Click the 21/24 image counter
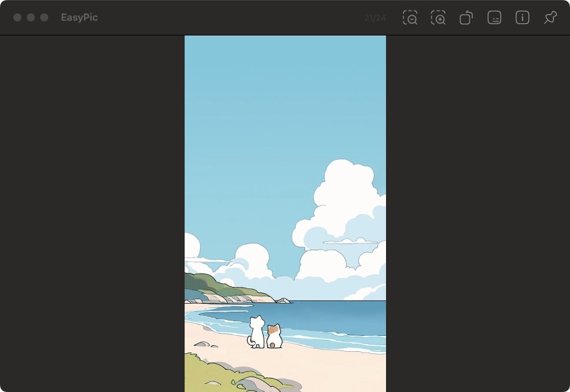This screenshot has width=570, height=392. pos(375,18)
